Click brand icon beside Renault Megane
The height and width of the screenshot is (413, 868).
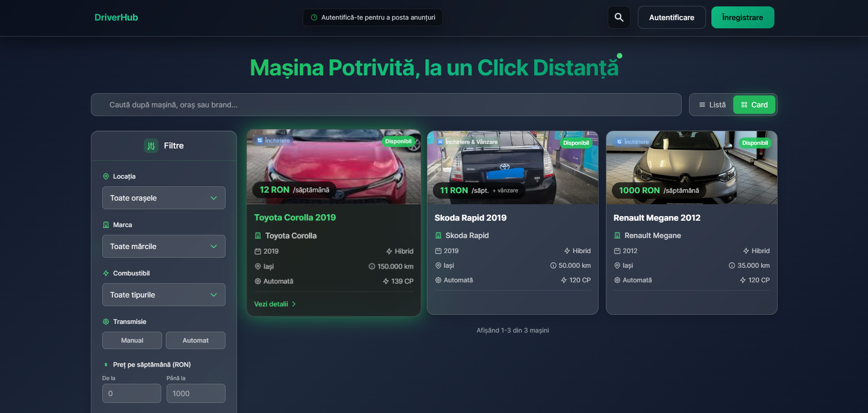pyautogui.click(x=617, y=235)
